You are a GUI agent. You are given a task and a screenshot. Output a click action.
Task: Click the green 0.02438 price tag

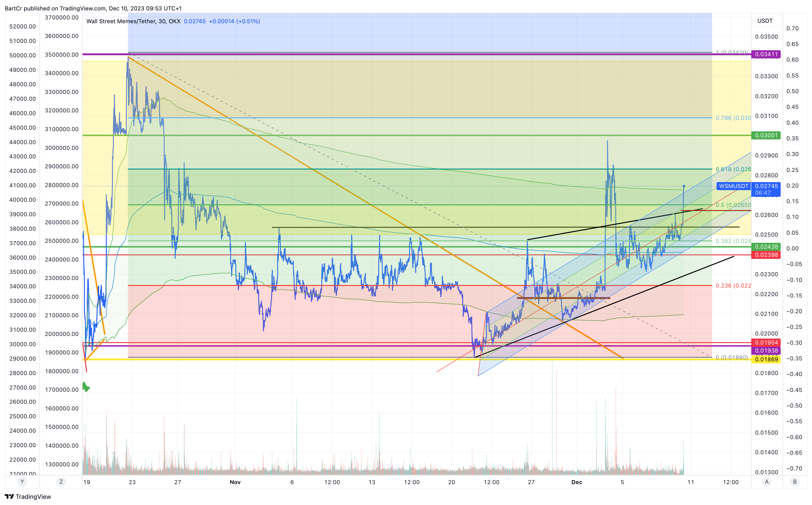(x=766, y=247)
